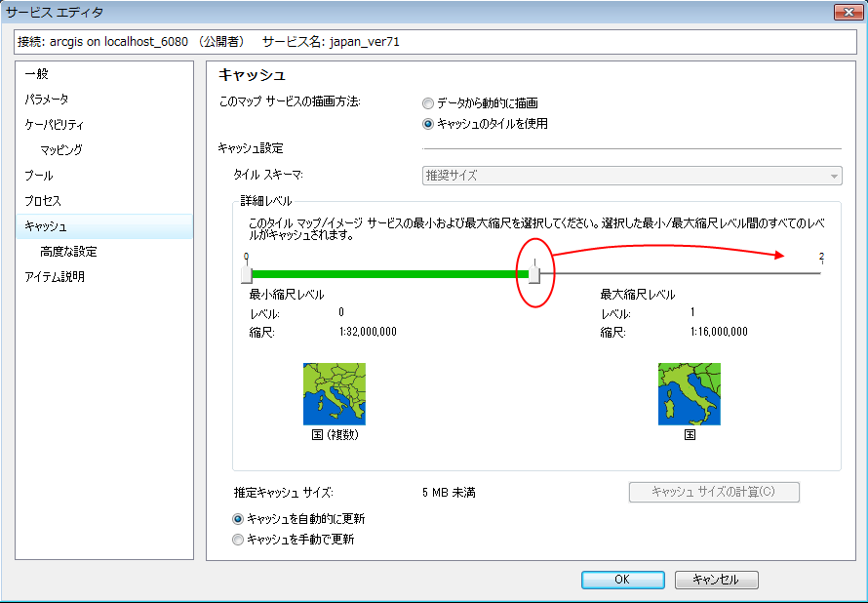The image size is (868, 603).
Task: Open the プロセス settings
Action: tap(43, 200)
